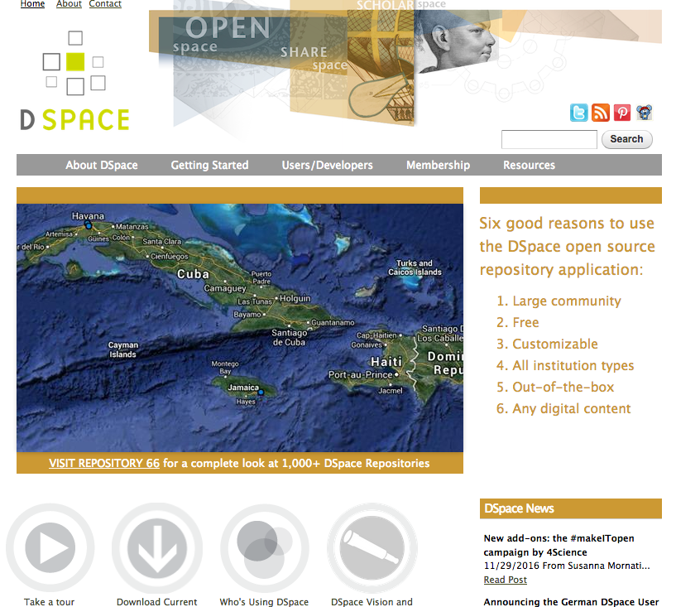The image size is (700, 607).
Task: Open the About top link
Action: [69, 4]
